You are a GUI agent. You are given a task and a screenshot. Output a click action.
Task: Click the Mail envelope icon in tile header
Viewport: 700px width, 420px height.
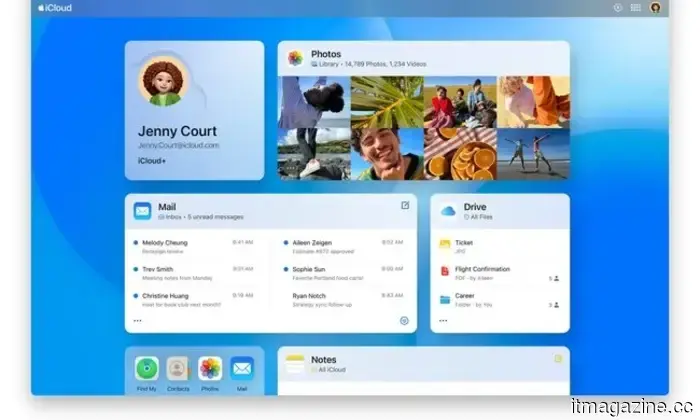pos(142,211)
